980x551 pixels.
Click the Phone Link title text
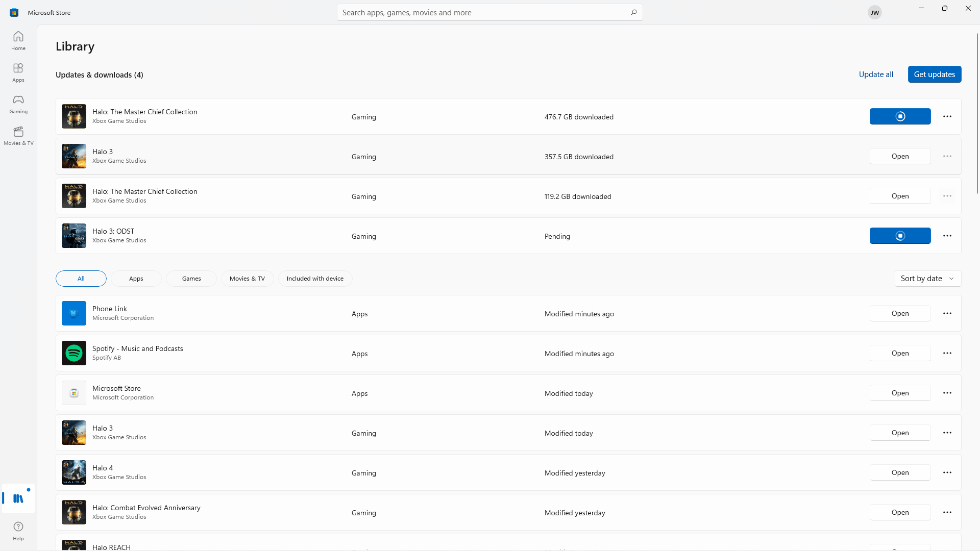[110, 309]
